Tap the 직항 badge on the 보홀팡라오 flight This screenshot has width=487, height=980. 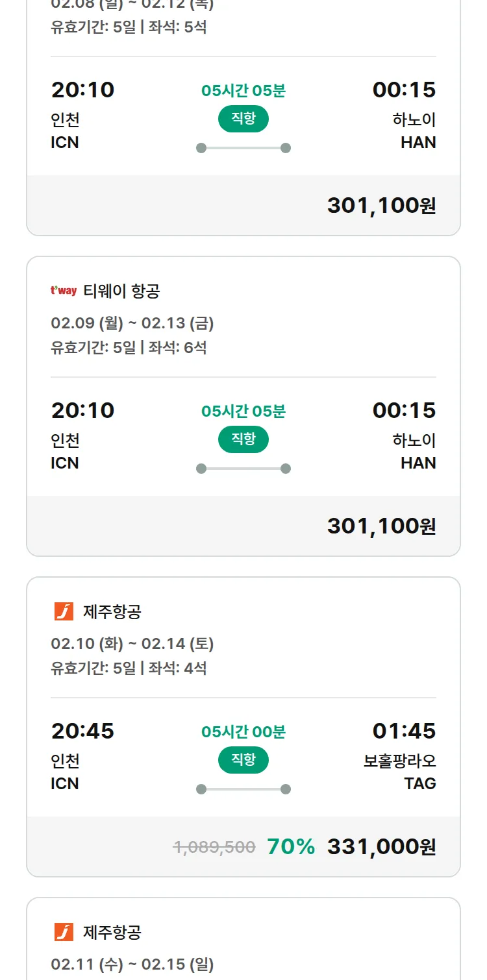pyautogui.click(x=243, y=760)
